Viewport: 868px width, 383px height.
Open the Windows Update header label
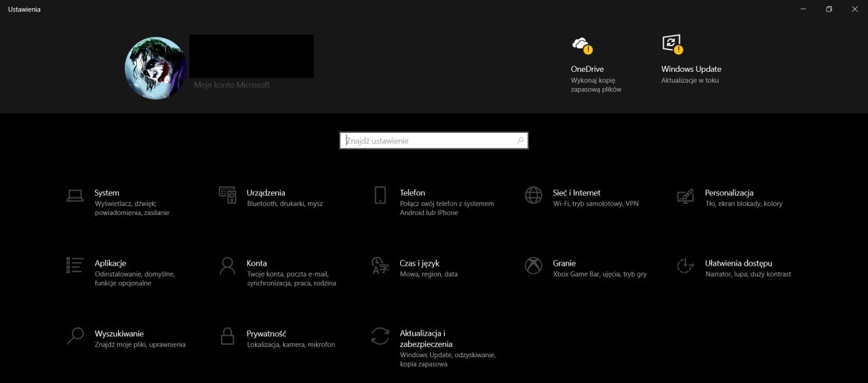pyautogui.click(x=691, y=69)
